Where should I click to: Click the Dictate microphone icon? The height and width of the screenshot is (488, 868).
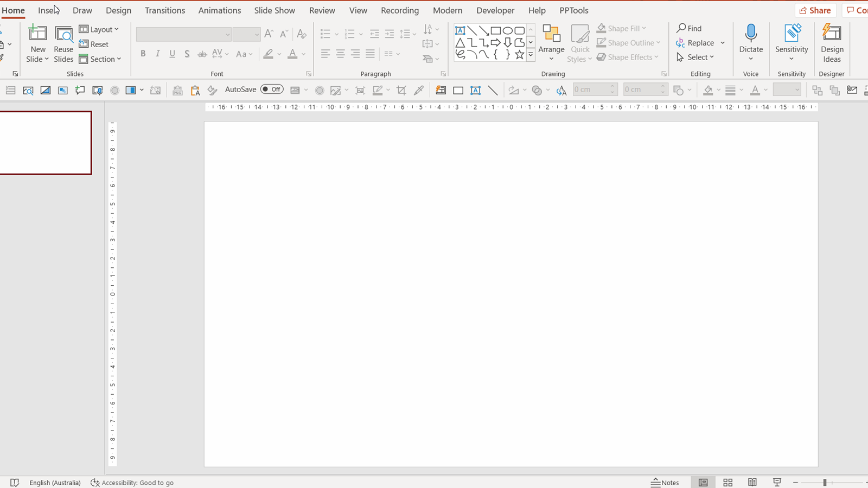click(x=751, y=34)
